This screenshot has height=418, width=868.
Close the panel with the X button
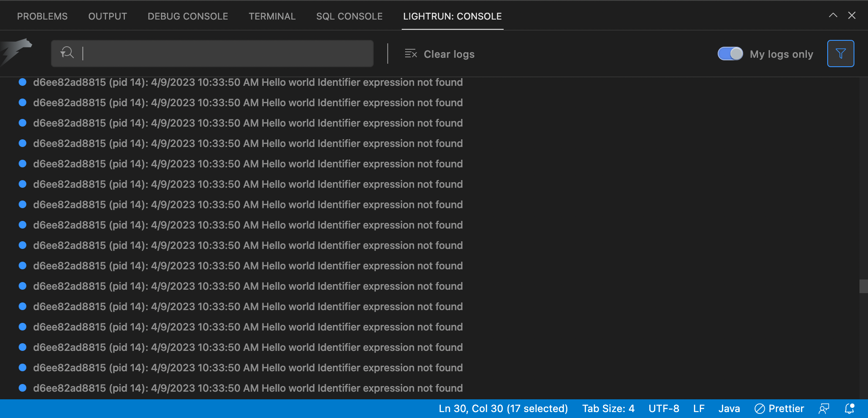coord(852,16)
